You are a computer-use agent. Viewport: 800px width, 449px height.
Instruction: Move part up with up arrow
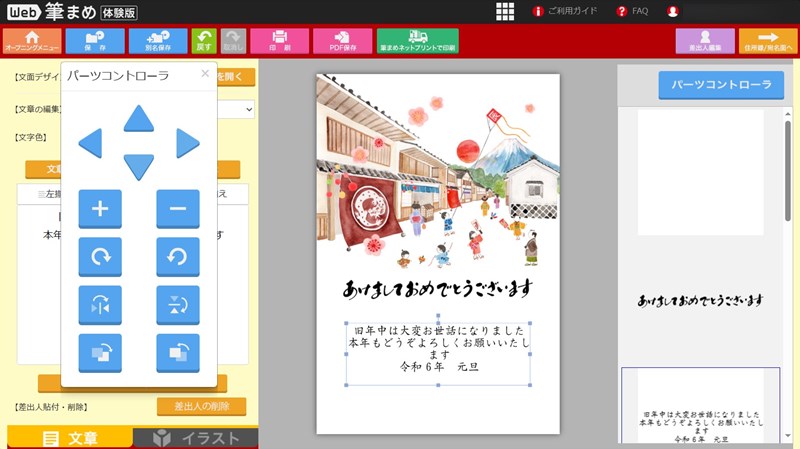pyautogui.click(x=139, y=119)
